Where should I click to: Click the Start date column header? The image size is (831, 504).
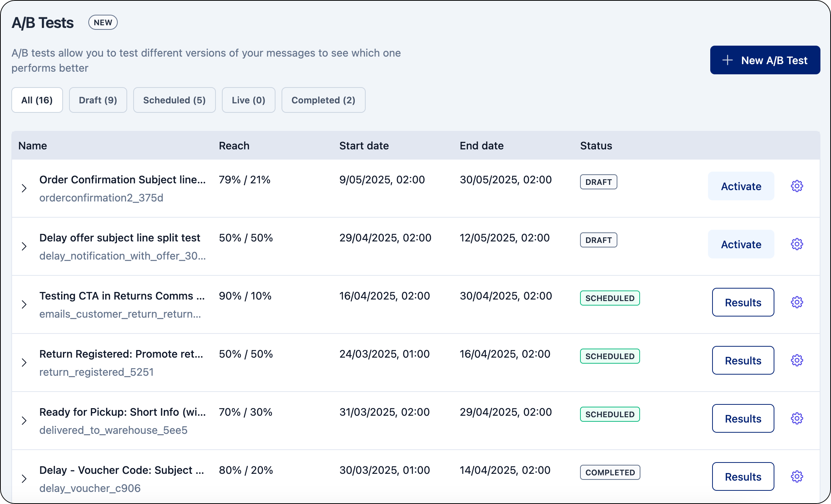[364, 146]
